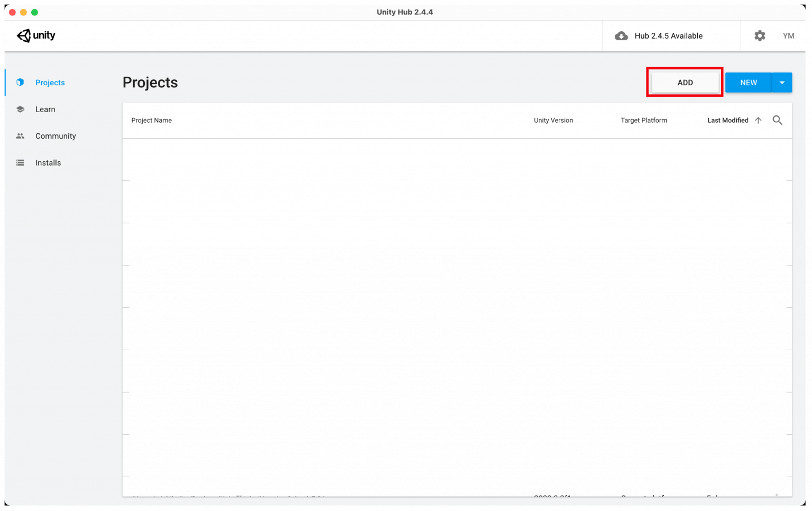Click the YM account avatar
Screen dimensions: 812x511
[789, 35]
